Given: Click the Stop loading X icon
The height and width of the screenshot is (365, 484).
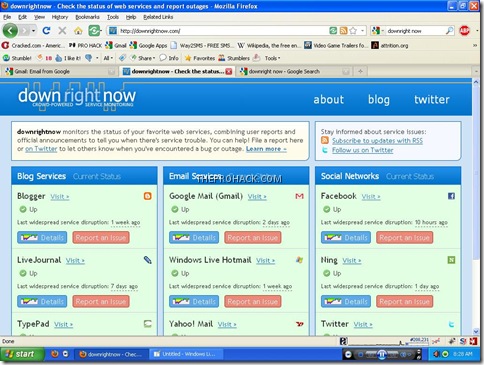Looking at the screenshot, I should 62,31.
